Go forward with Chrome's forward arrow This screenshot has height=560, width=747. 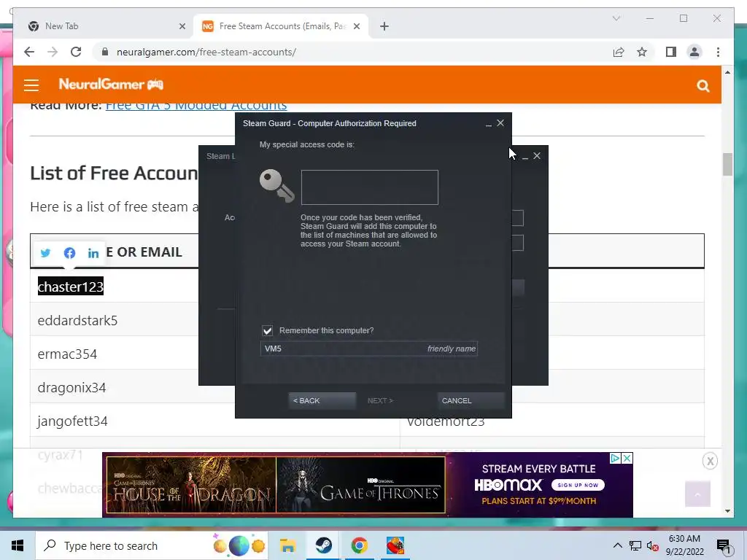(x=53, y=52)
